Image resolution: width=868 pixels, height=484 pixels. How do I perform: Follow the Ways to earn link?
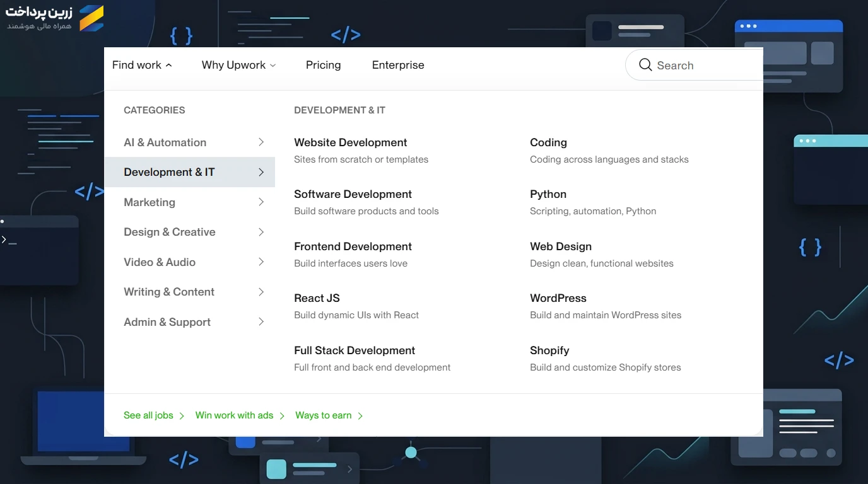point(329,415)
